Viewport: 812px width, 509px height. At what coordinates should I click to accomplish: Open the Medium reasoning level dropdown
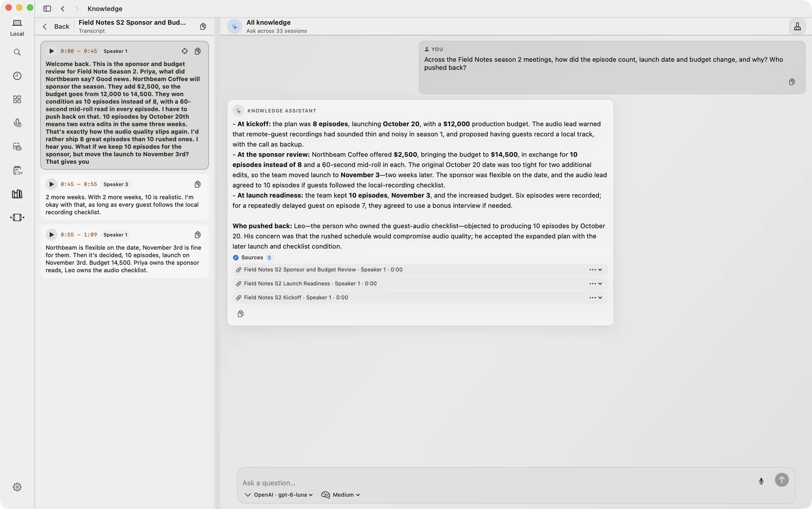341,495
